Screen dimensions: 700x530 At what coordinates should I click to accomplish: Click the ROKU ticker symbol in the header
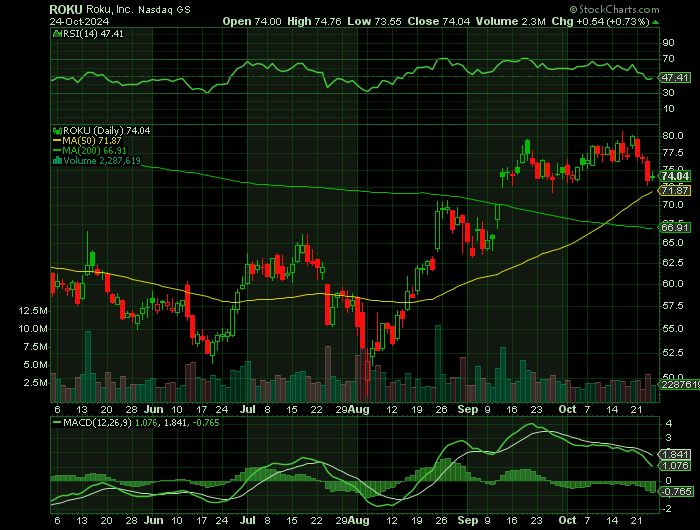[66, 9]
